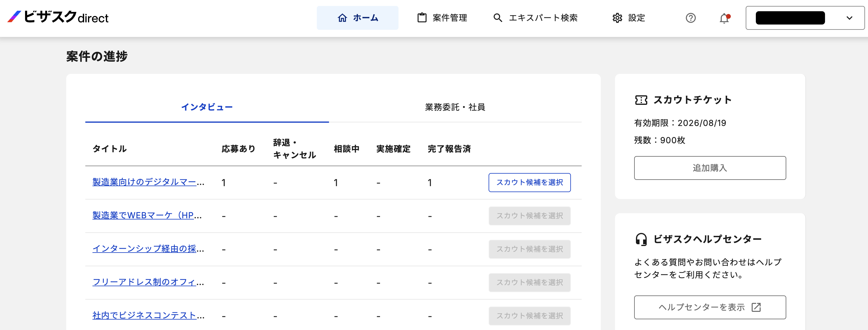Open 製造業向けのデジタルマー... project link
868x330 pixels.
[148, 182]
